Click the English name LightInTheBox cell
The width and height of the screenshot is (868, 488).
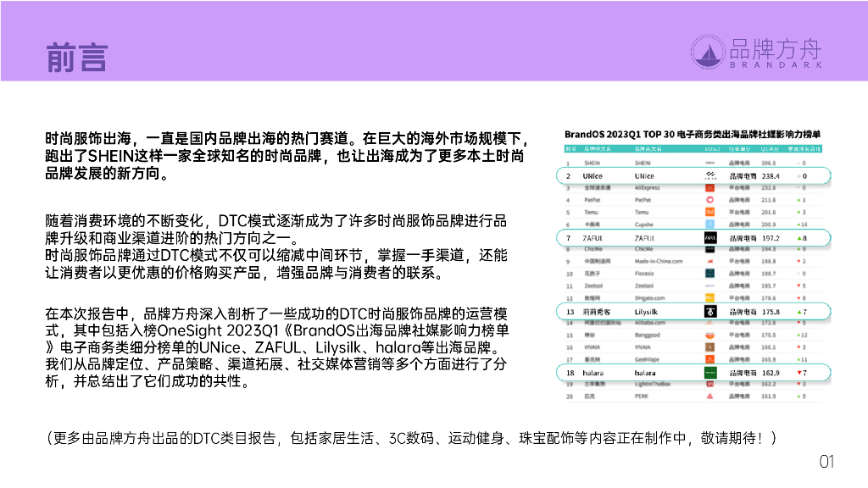tap(652, 384)
